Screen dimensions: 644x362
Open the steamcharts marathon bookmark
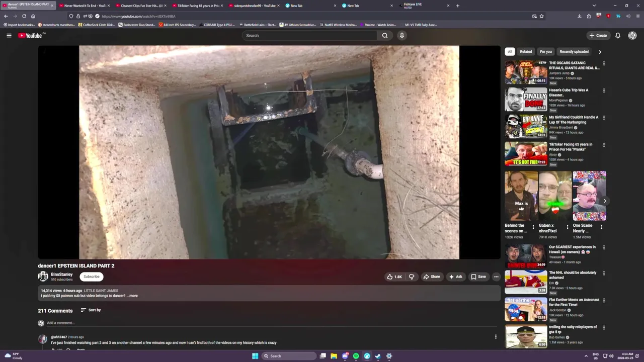pyautogui.click(x=56, y=25)
